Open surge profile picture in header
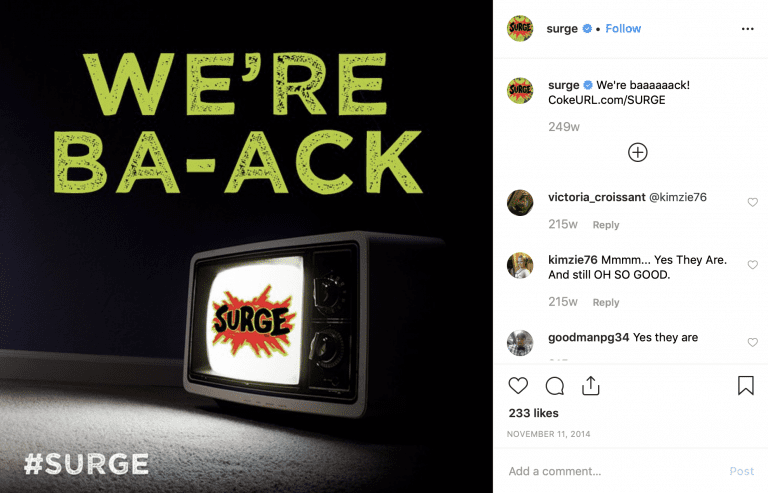The height and width of the screenshot is (493, 768). (x=520, y=28)
